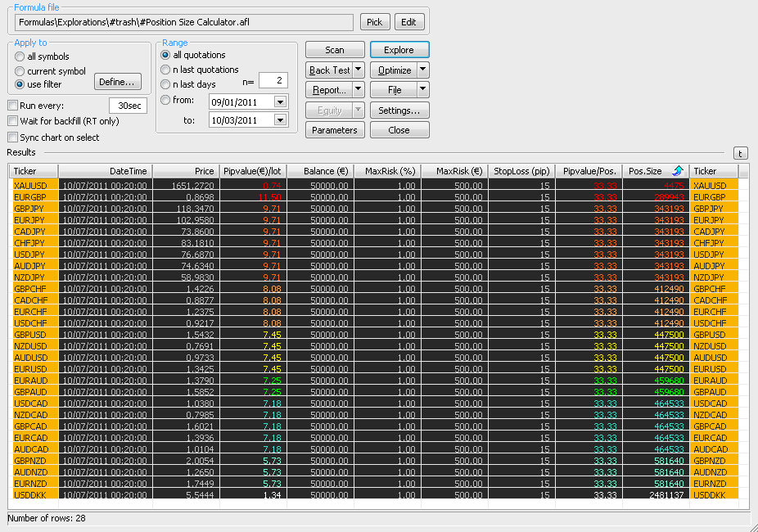Toggle 'Wait for backfill (RT only)' checkbox

coord(12,121)
